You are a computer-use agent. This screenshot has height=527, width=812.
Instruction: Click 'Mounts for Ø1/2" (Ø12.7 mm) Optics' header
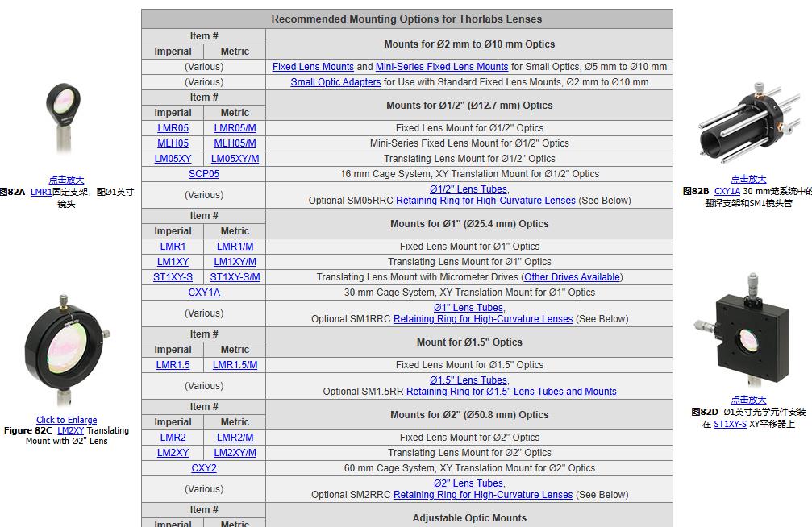click(469, 105)
